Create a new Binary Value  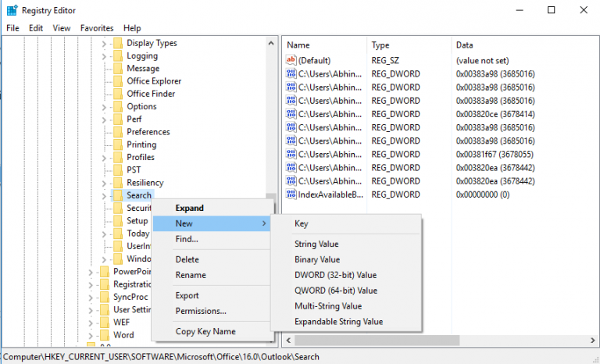pos(346,259)
